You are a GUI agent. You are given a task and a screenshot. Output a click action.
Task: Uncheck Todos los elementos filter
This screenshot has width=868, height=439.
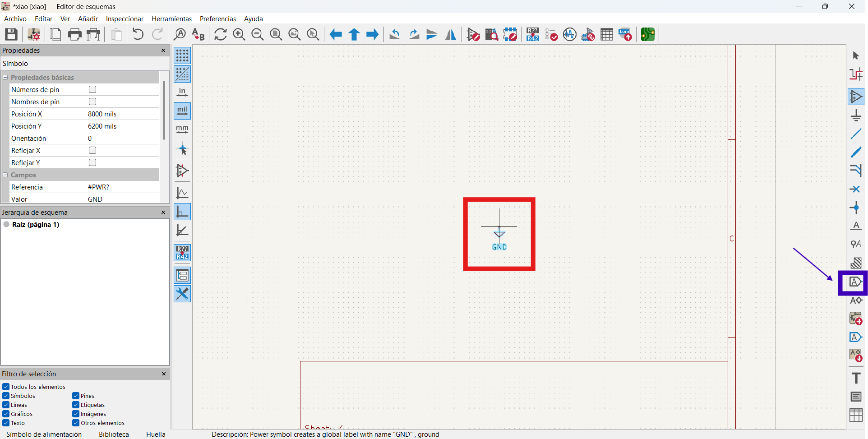tap(6, 387)
